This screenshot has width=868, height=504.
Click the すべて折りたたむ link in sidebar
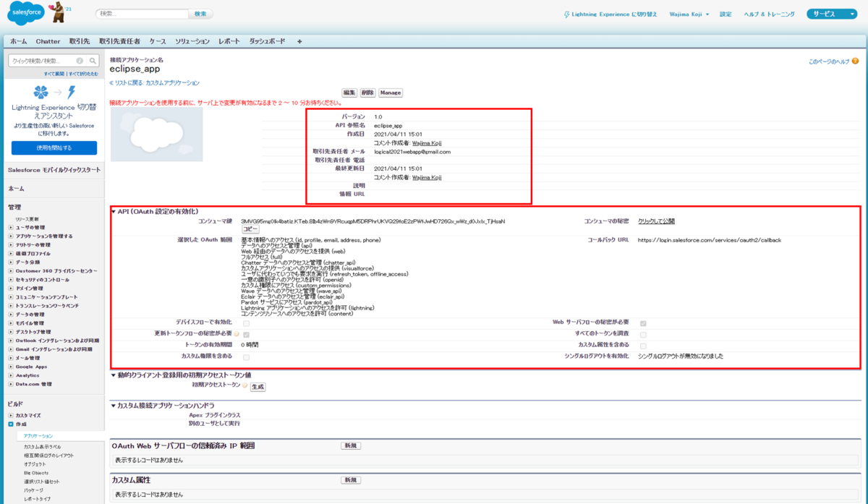(x=83, y=74)
